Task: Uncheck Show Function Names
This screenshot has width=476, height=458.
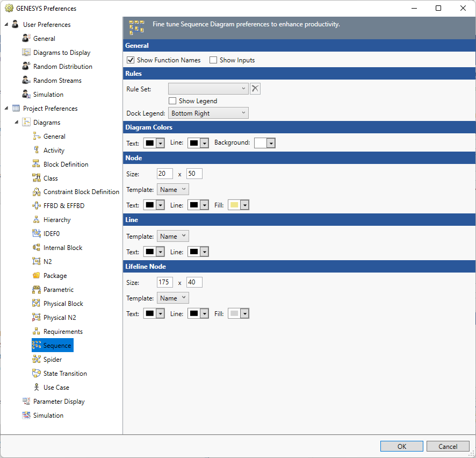Action: (130, 60)
